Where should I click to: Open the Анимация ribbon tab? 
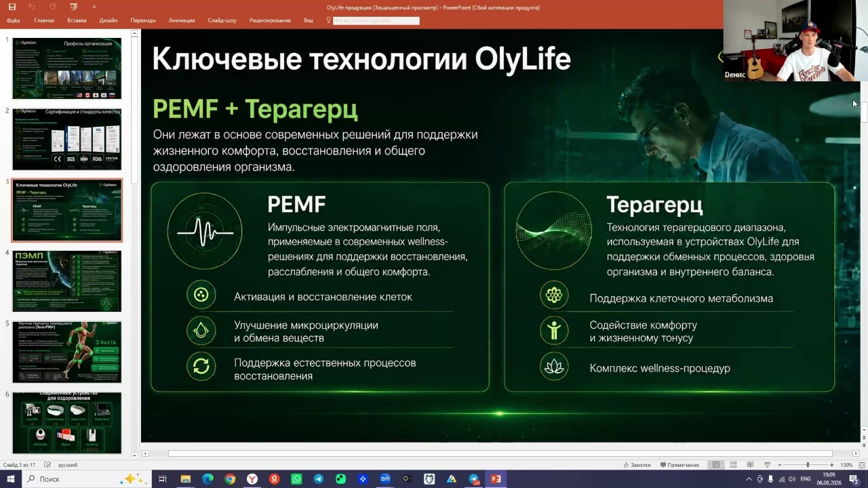[182, 20]
